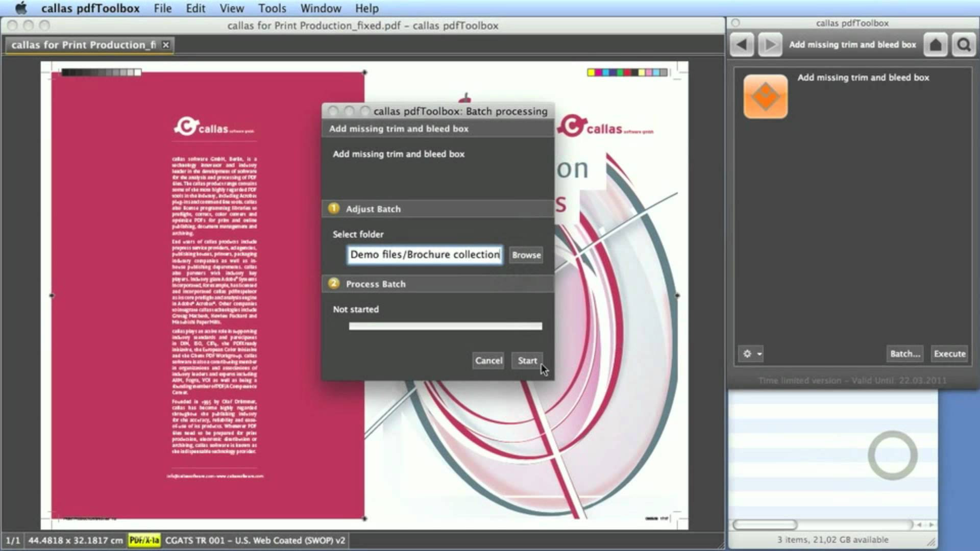
Task: Click the Select folder path field
Action: pos(425,255)
